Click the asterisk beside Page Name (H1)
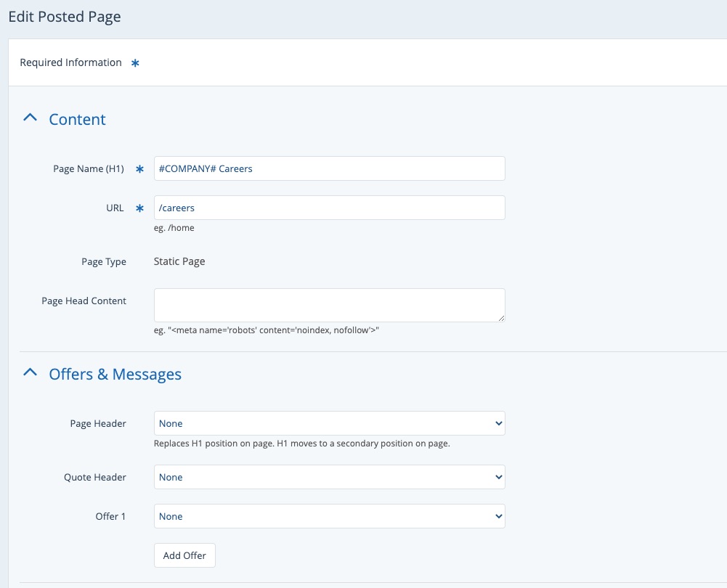Screen dimensions: 727x588 point(140,169)
